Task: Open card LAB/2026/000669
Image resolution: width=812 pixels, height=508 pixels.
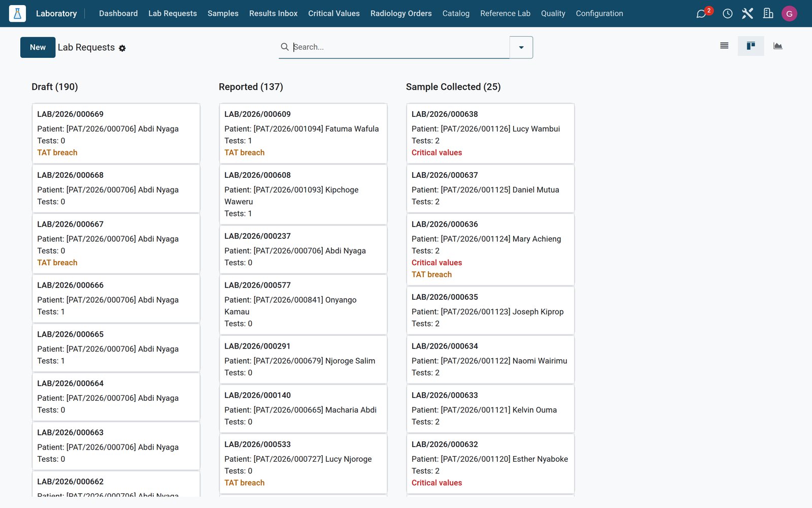Action: [x=116, y=134]
